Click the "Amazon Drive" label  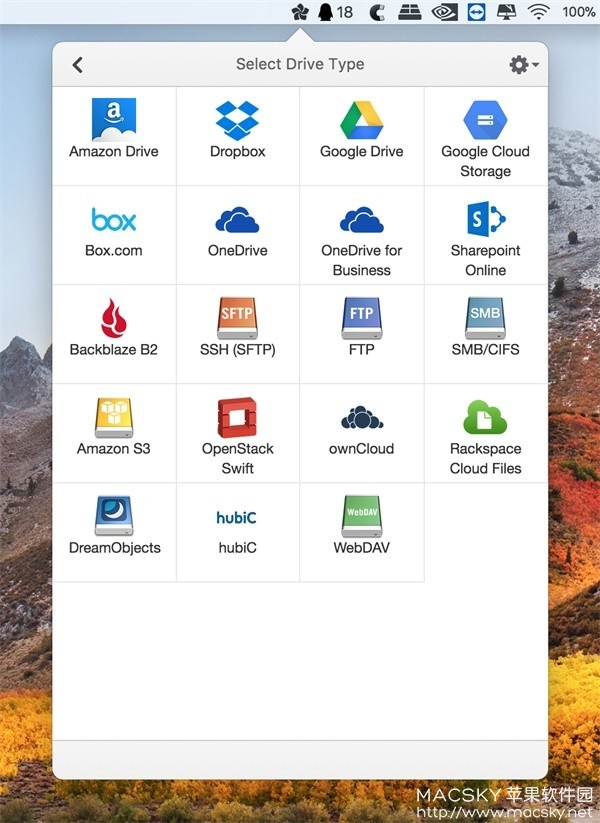[x=114, y=151]
